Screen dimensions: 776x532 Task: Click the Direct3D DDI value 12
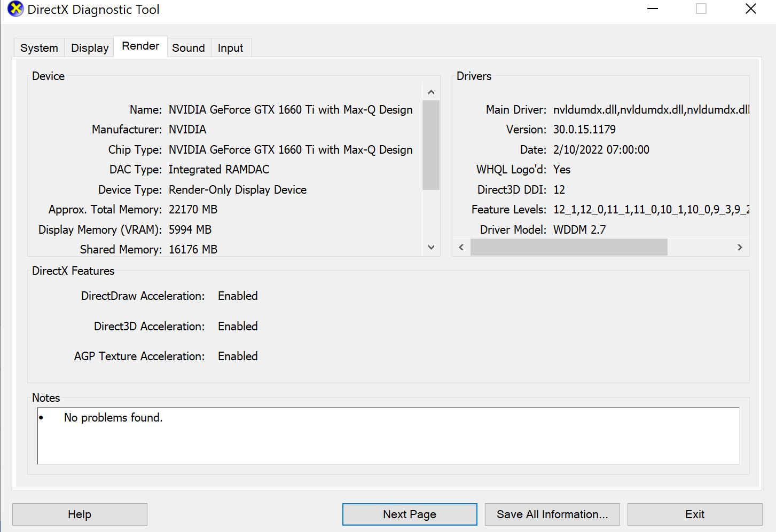pos(559,190)
